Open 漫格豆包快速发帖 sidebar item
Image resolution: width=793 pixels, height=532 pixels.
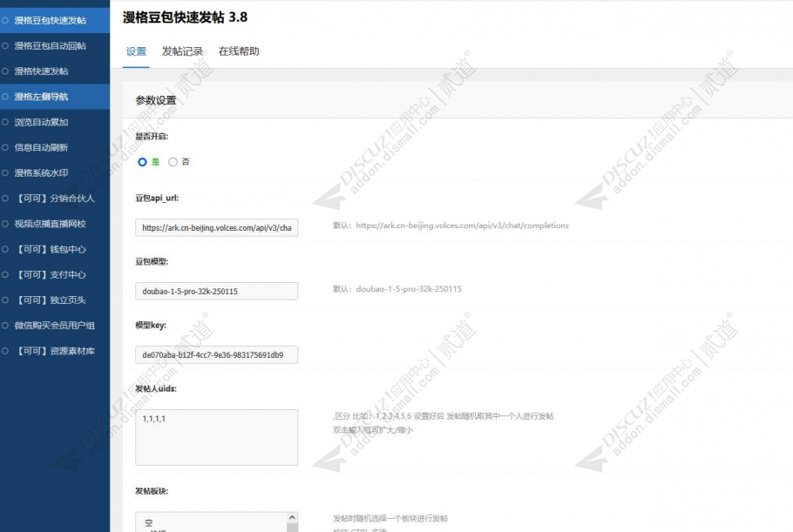[55, 20]
